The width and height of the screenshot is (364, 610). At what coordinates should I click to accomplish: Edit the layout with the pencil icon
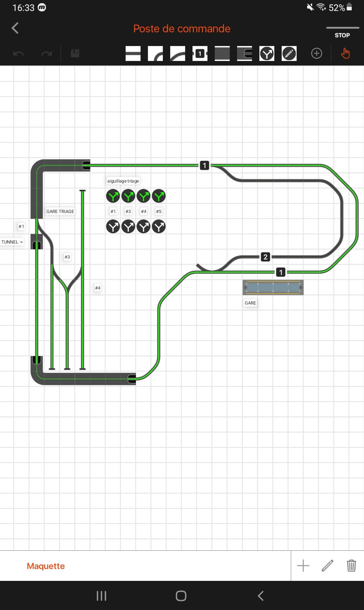(x=328, y=566)
